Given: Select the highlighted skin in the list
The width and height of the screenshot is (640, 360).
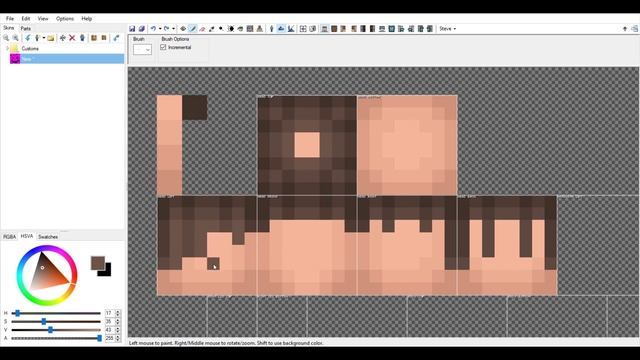Looking at the screenshot, I should (67, 59).
